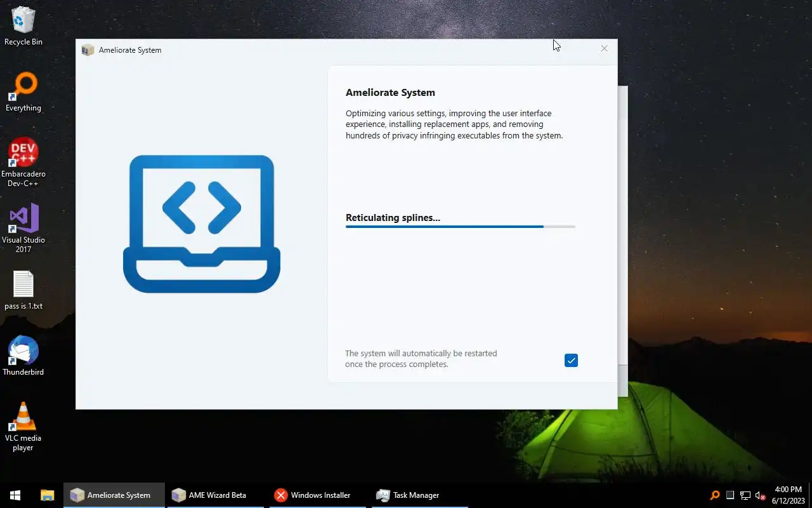This screenshot has height=508, width=812.
Task: Switch to the AME Wizard Beta taskbar item
Action: point(216,495)
